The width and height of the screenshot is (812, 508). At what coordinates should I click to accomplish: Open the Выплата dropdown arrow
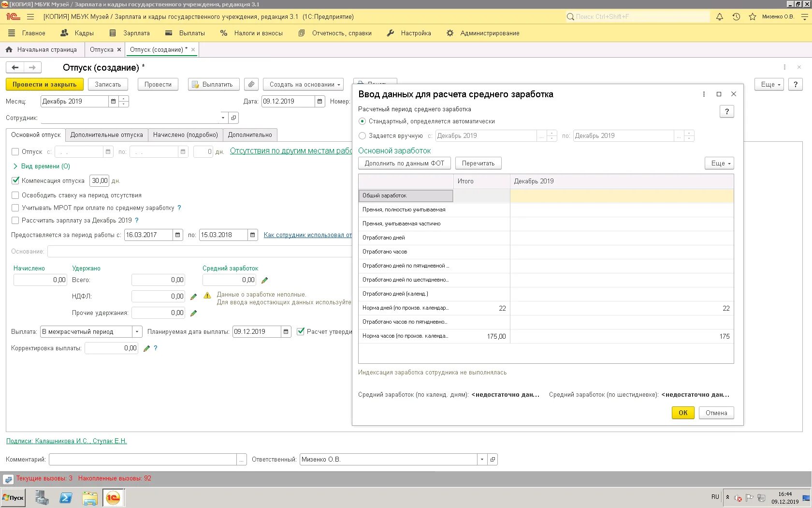pos(137,331)
